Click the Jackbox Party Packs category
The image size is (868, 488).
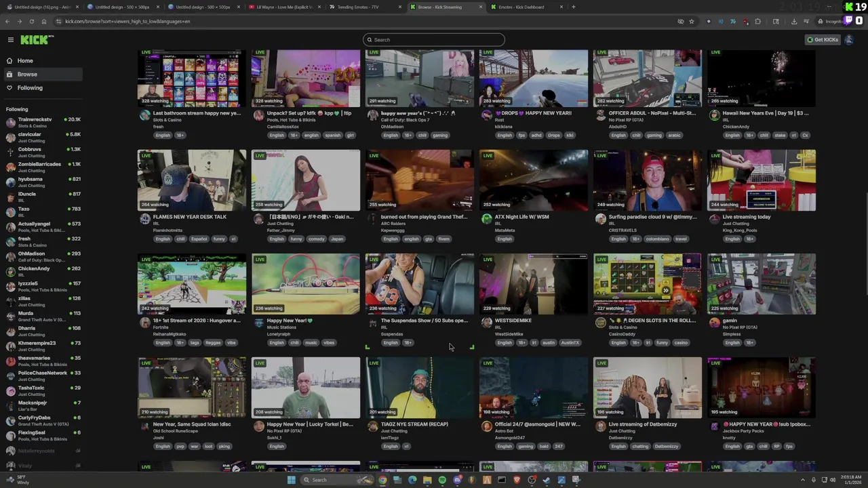[743, 431]
